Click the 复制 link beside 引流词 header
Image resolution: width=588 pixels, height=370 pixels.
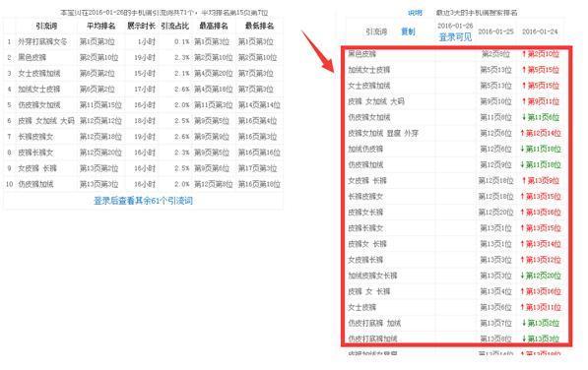tap(408, 31)
